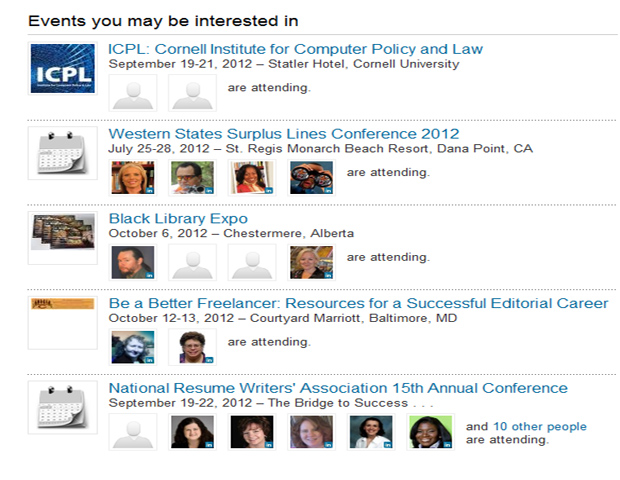Image resolution: width=620 pixels, height=480 pixels.
Task: Click second attendee photo under Freelancer event
Action: 192,346
